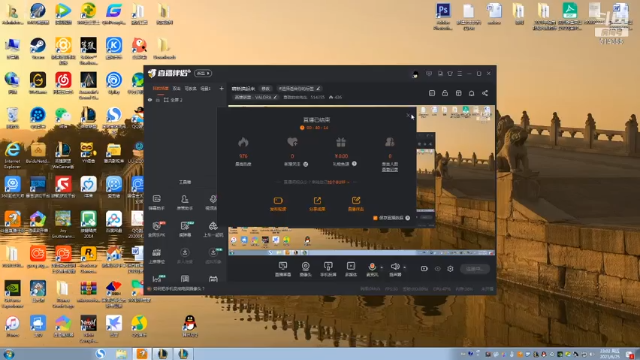Viewport: 640px width, 360px height.
Task: Click the Sogou icon in the taskbar
Action: 100,354
